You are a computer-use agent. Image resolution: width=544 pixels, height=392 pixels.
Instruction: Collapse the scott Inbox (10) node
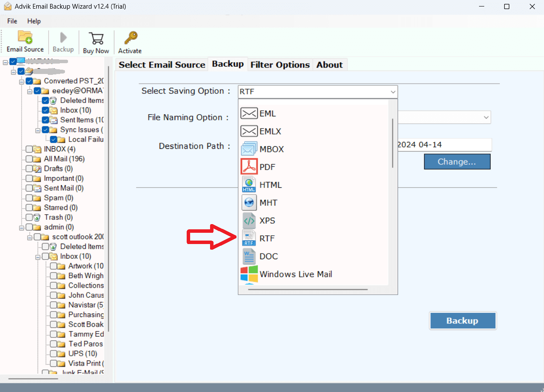(38, 256)
